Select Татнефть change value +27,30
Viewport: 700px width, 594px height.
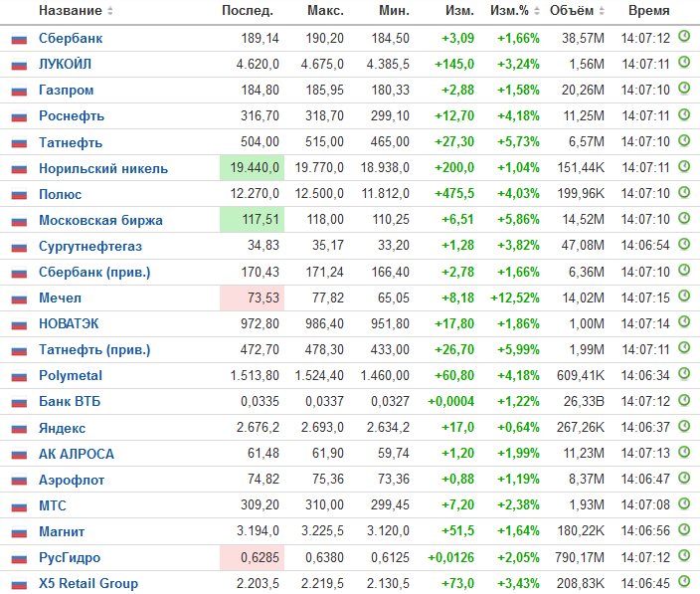(454, 142)
